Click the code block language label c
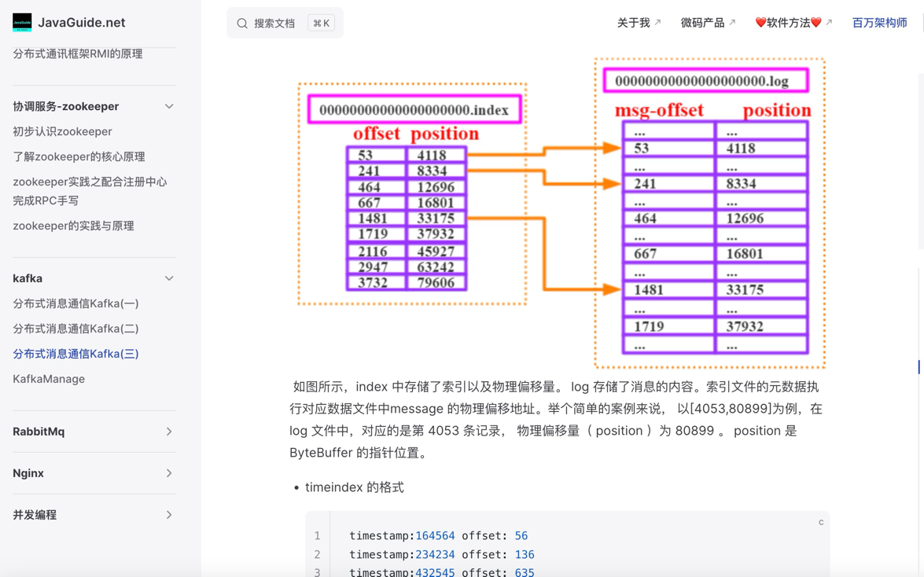Screen dimensions: 924x577 pos(821,522)
